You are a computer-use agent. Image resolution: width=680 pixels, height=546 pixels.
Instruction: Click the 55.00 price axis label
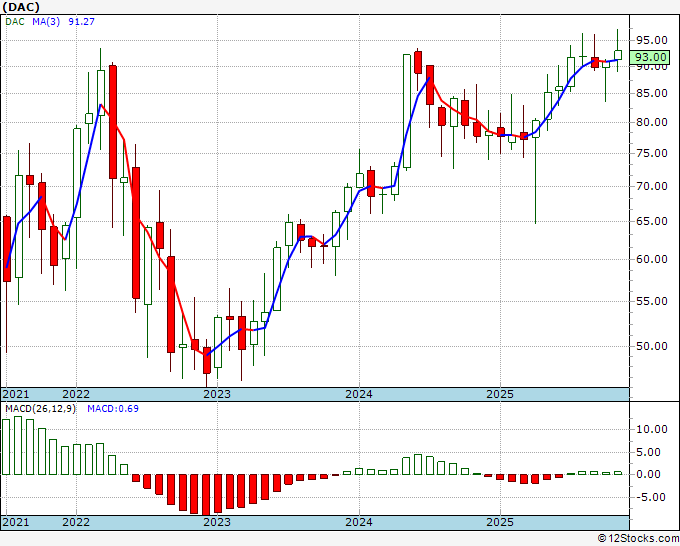point(651,301)
